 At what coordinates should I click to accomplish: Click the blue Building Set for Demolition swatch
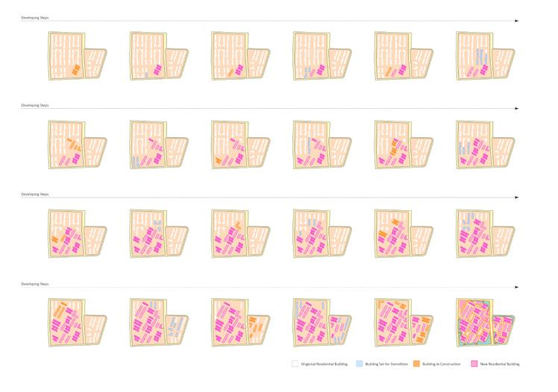click(x=360, y=364)
